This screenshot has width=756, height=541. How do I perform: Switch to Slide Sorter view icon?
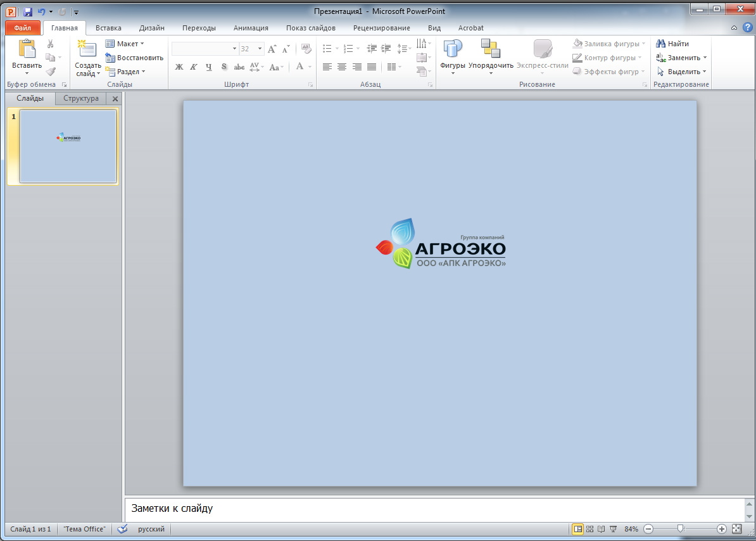click(589, 529)
